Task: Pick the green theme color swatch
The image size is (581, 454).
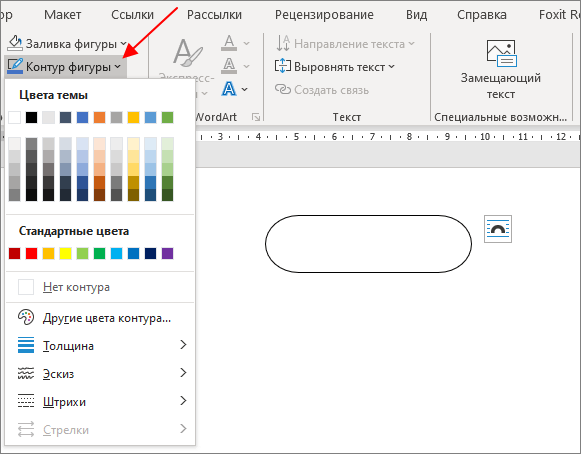Action: coord(167,117)
